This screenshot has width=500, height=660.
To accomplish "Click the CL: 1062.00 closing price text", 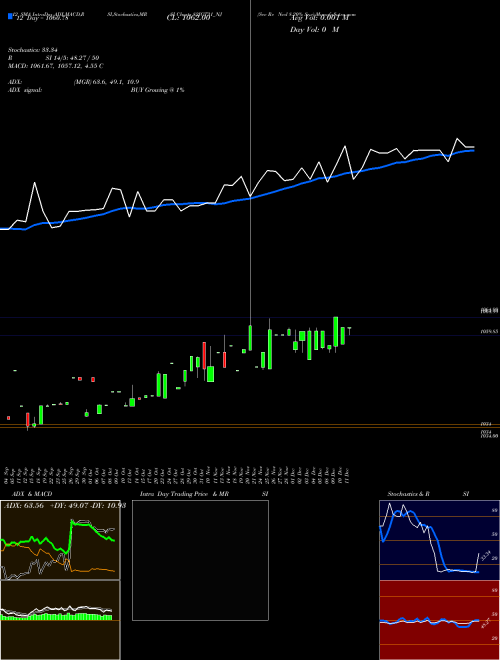I will coord(189,18).
